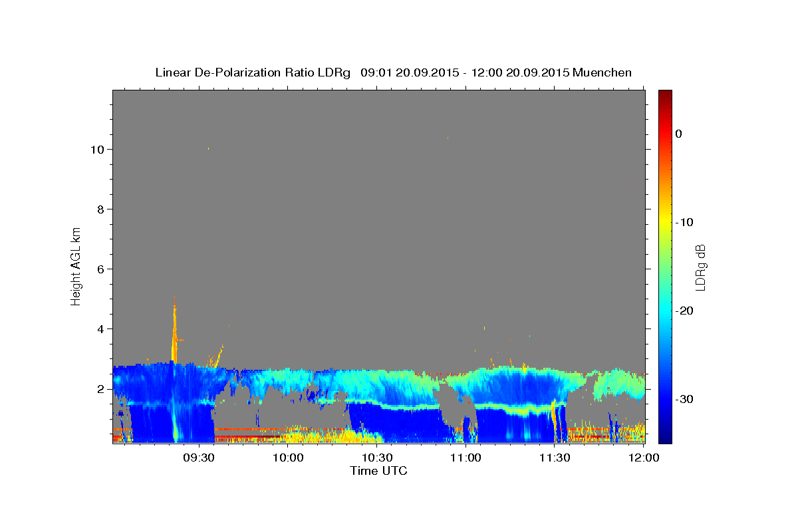
Task: Click the '11:00' time axis label
Action: coord(466,458)
